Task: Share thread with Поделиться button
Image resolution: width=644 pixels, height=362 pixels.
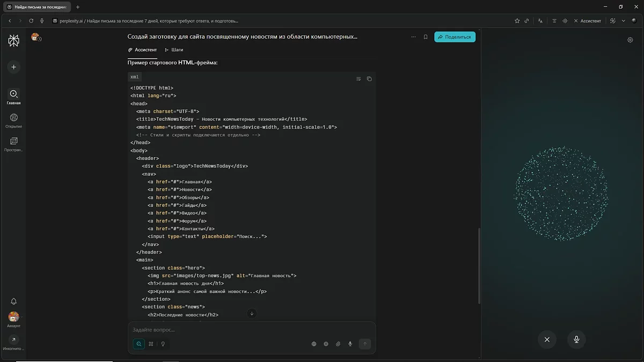Action: pos(455,37)
